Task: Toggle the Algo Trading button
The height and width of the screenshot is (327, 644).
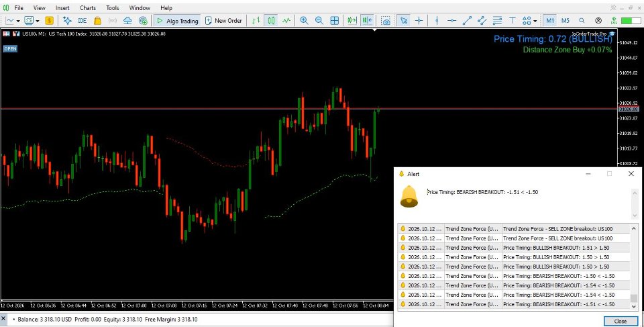Action: (x=177, y=21)
